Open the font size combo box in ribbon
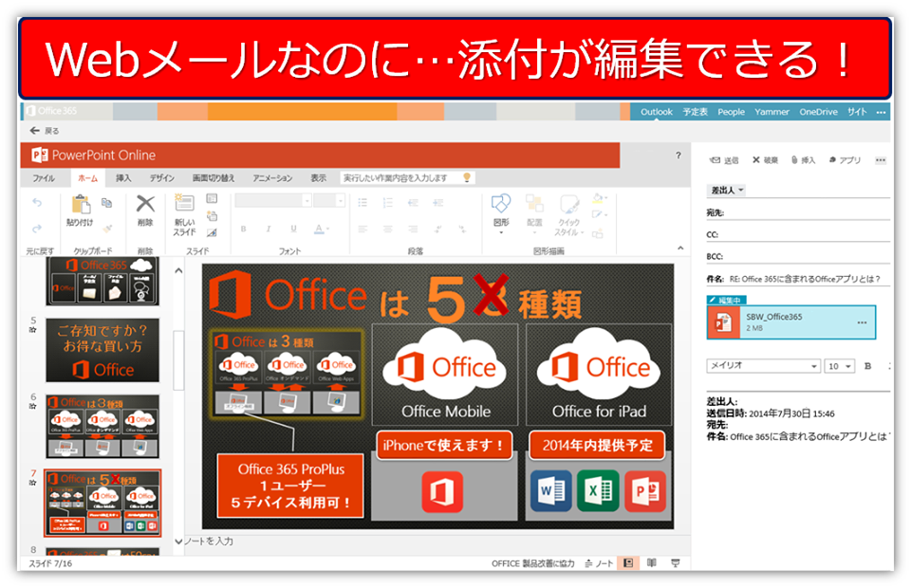This screenshot has width=911, height=588. pyautogui.click(x=329, y=201)
